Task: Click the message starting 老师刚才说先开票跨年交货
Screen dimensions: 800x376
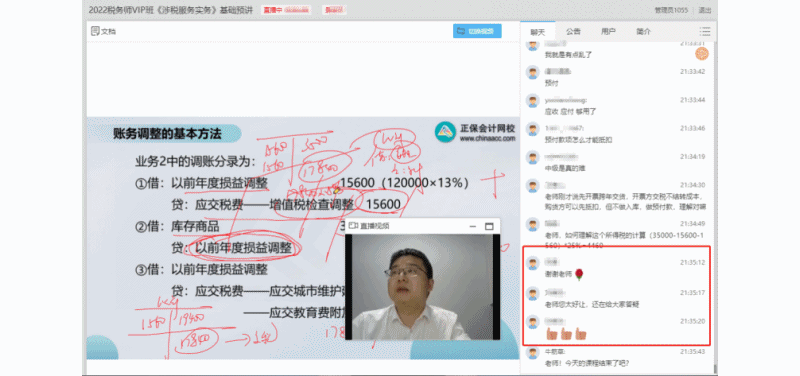Action: (x=625, y=201)
